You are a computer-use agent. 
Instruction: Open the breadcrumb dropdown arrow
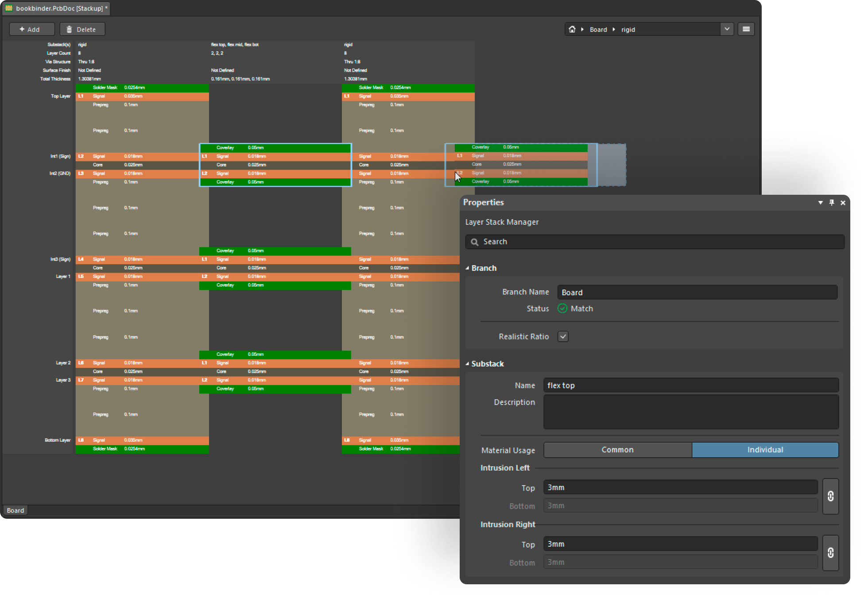coord(727,29)
